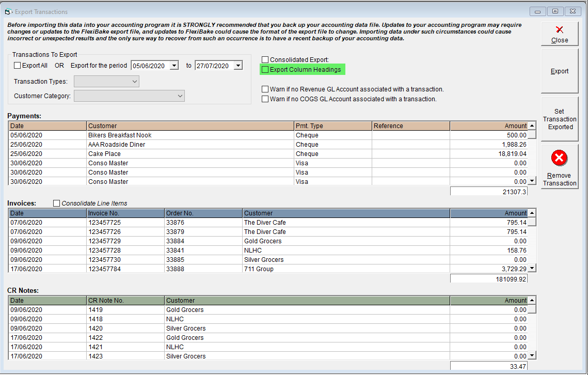The height and width of the screenshot is (375, 588).
Task: Maximize the Export Transactions window
Action: coord(555,12)
